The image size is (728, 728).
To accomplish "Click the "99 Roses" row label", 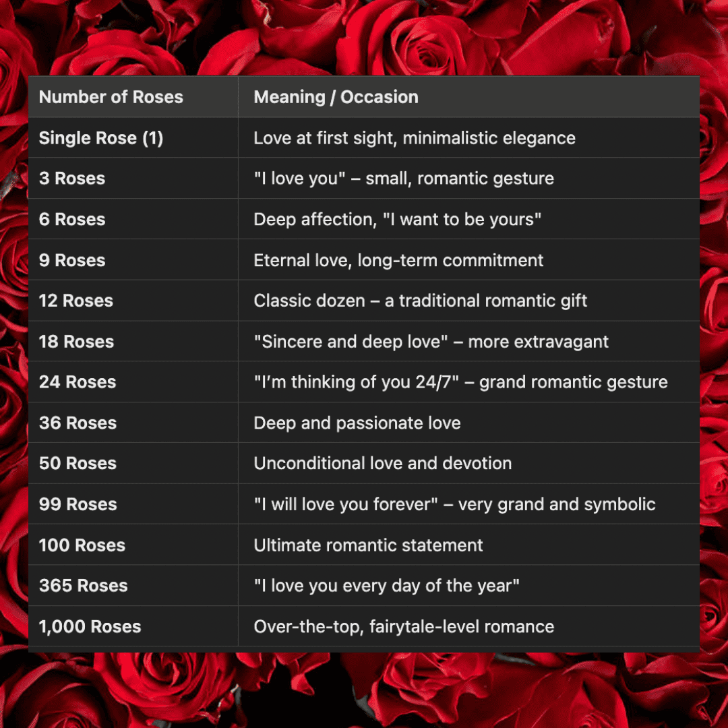I will pos(78,504).
